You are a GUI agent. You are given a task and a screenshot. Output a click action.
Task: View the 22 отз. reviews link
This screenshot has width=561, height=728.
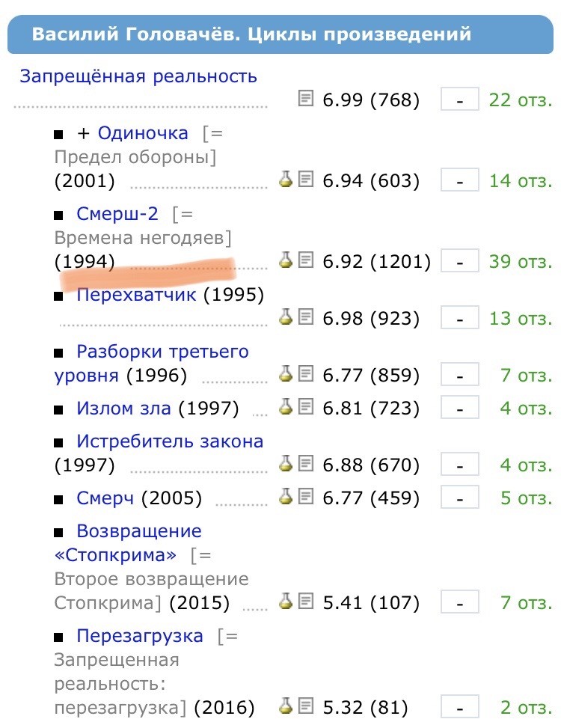click(x=521, y=100)
